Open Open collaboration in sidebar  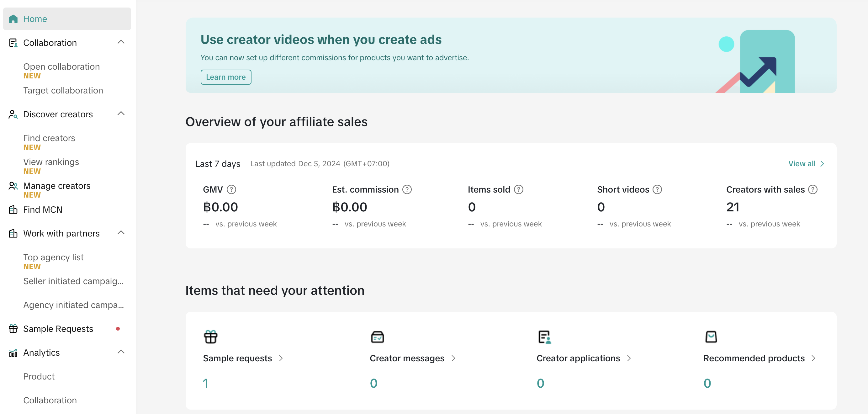coord(62,67)
